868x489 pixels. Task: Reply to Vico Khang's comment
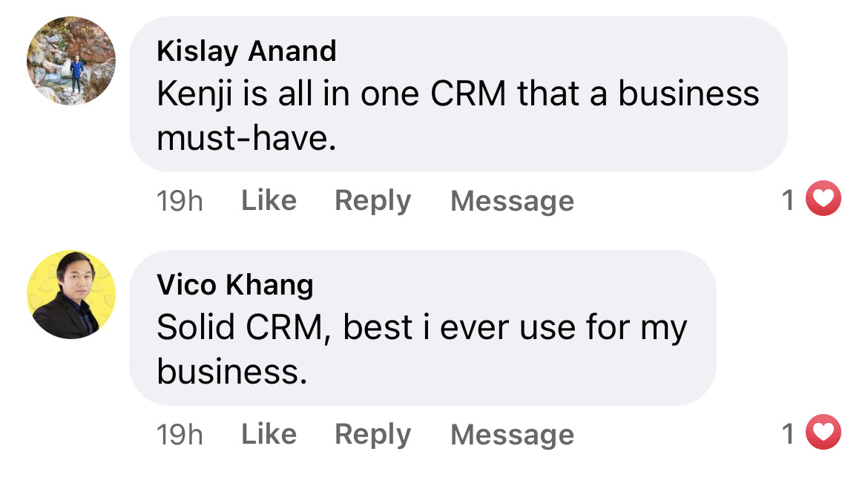point(372,434)
